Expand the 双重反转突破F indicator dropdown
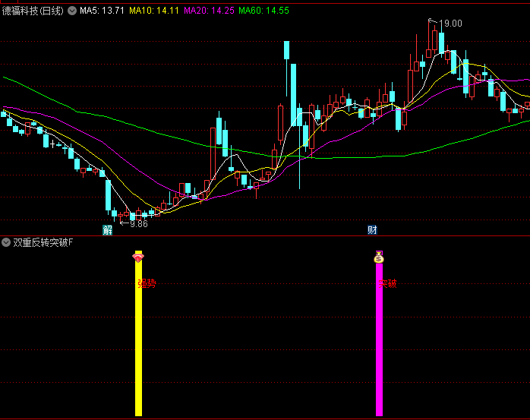The height and width of the screenshot is (420, 530). coord(6,242)
